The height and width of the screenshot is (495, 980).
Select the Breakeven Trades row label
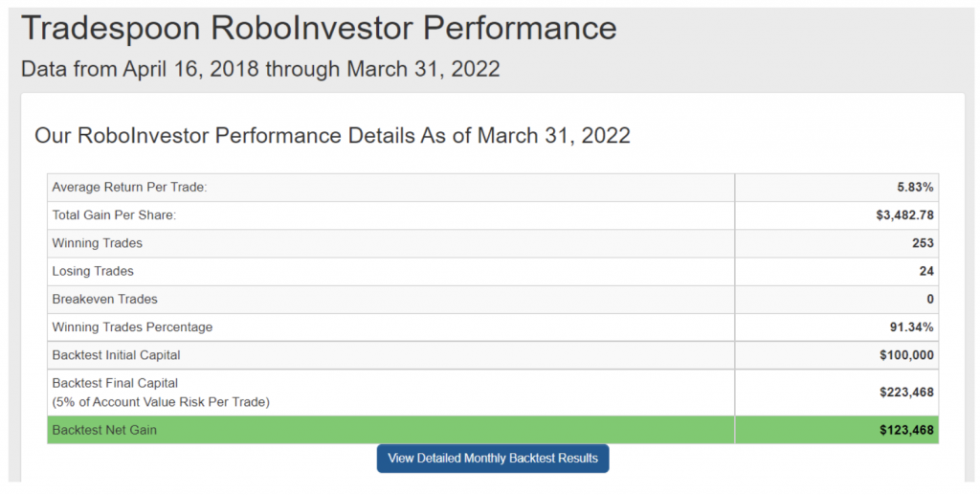[x=104, y=300]
